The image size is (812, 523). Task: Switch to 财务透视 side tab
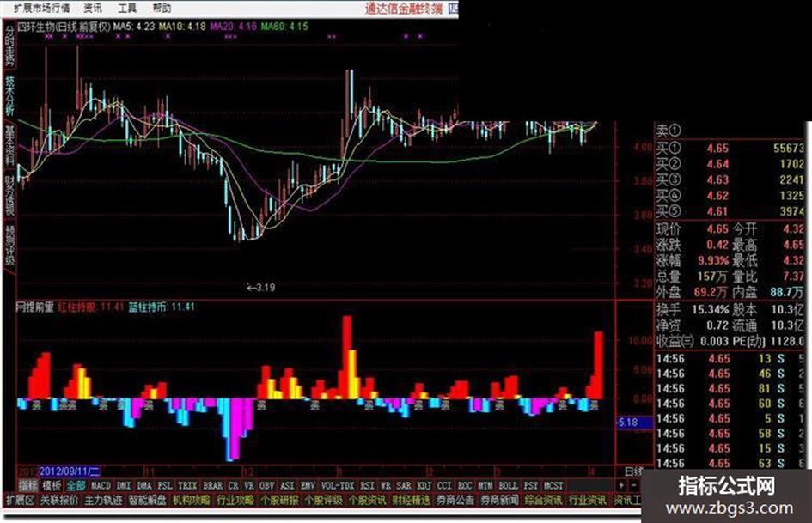point(9,195)
